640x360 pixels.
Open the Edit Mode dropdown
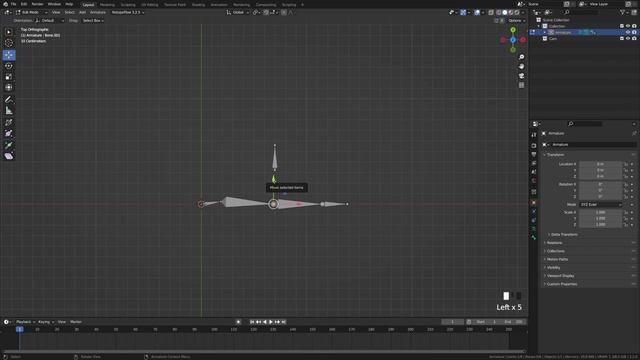click(31, 13)
